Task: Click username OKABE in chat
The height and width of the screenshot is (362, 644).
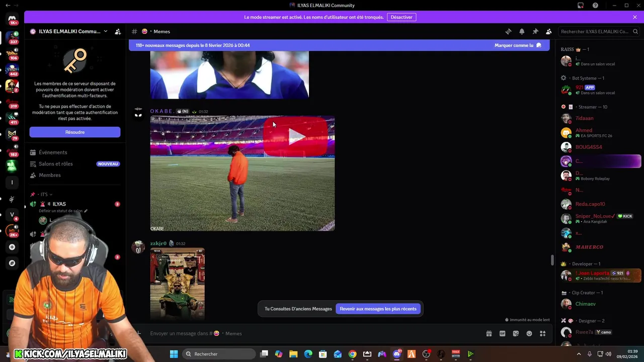Action: tap(162, 111)
